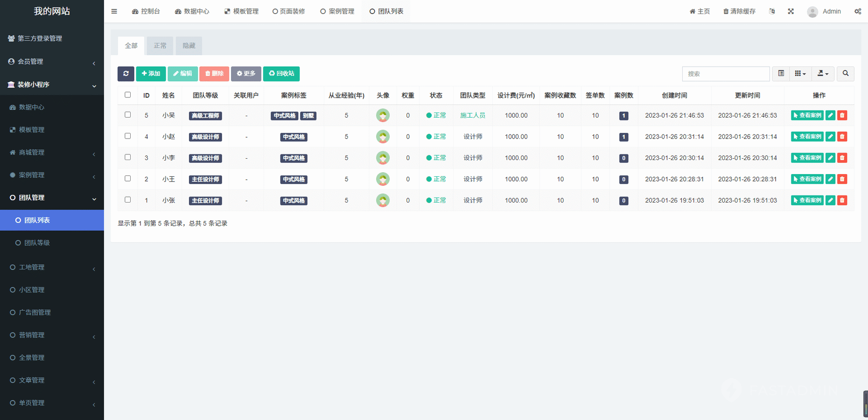Click the hamburger menu icon to collapse sidebar
This screenshot has width=868, height=420.
coord(114,11)
